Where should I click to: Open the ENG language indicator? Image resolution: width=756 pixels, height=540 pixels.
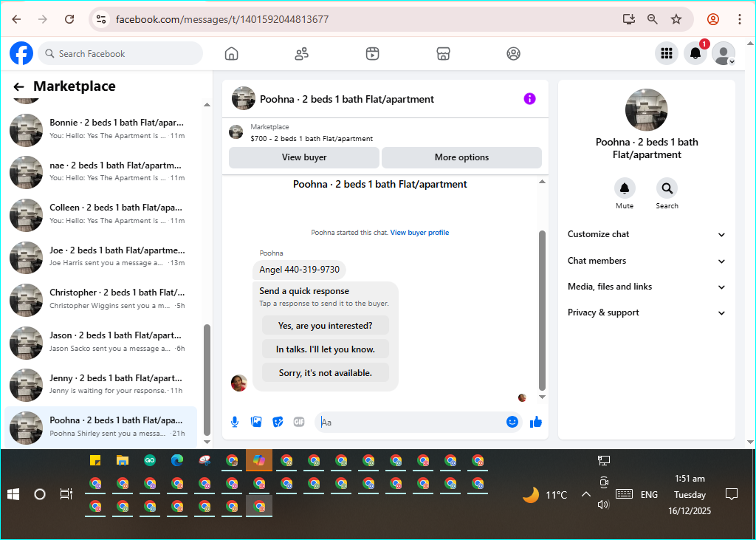coord(649,495)
